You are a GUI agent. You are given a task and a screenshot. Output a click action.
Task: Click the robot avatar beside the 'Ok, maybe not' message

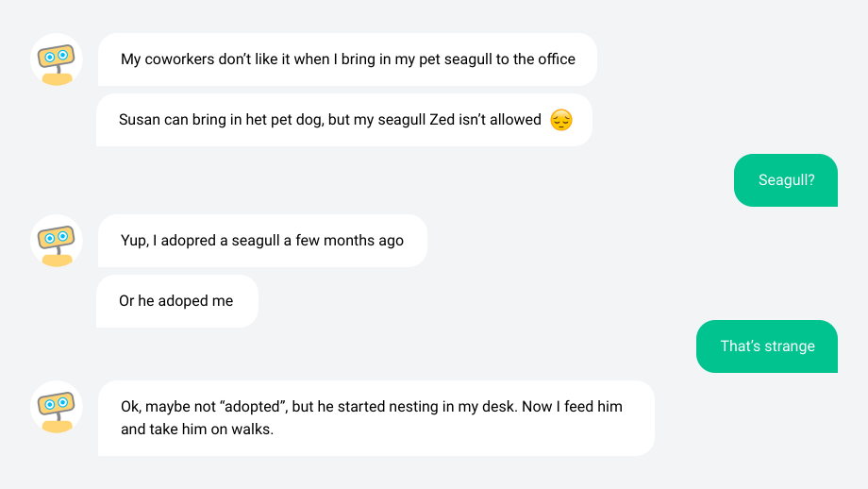[57, 407]
